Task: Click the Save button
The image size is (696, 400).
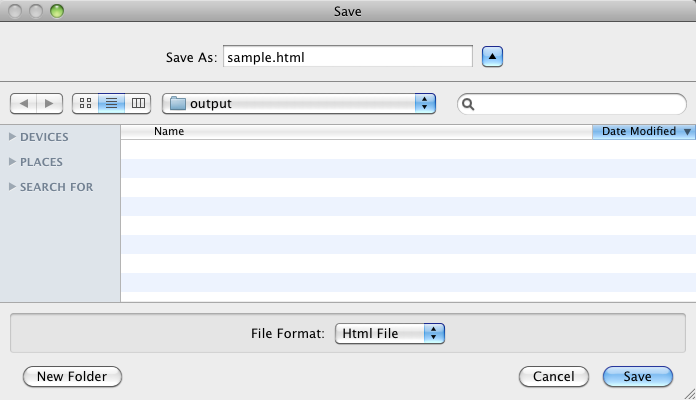Action: 638,376
